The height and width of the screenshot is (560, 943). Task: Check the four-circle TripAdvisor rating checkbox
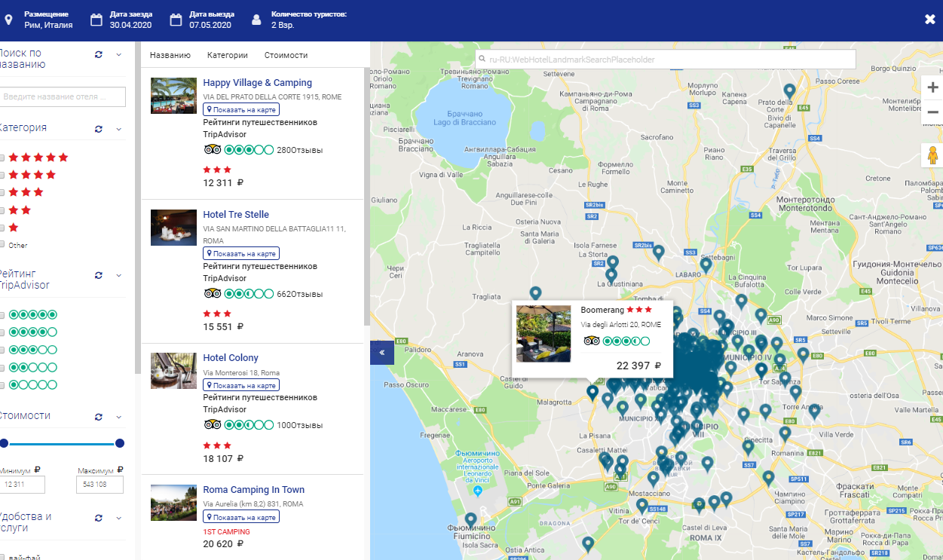tap(2, 332)
